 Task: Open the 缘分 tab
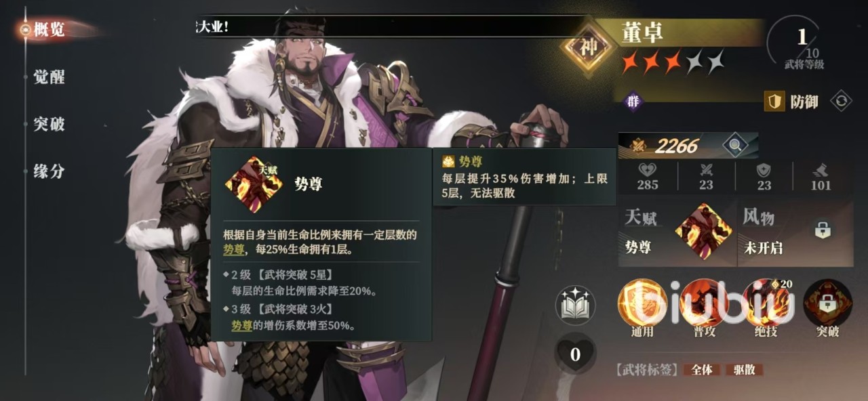tap(50, 171)
